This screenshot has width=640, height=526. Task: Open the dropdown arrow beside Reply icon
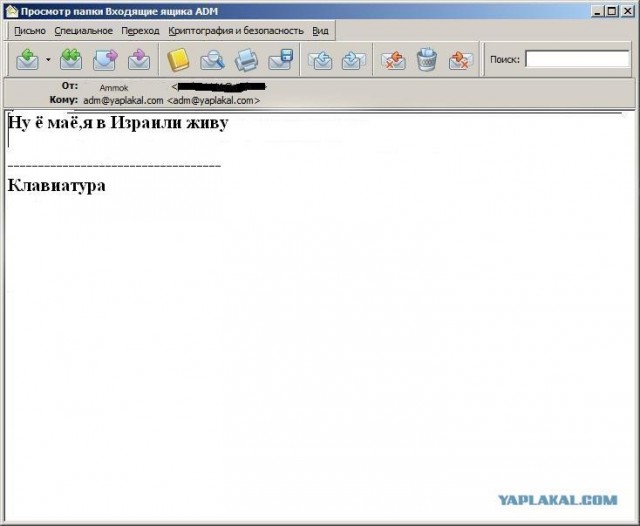pos(48,60)
